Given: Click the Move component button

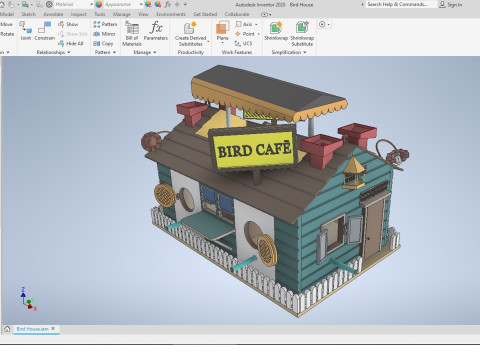Looking at the screenshot, I should coord(6,24).
